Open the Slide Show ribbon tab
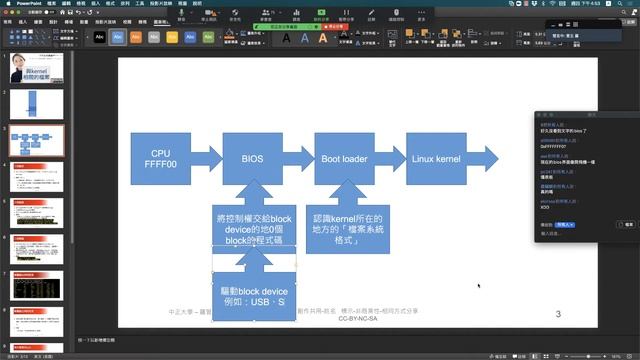Image resolution: width=640 pixels, height=360 pixels. pyautogui.click(x=105, y=22)
